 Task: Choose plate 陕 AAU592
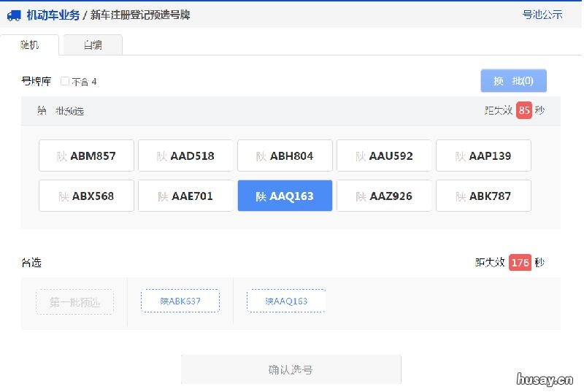point(384,155)
